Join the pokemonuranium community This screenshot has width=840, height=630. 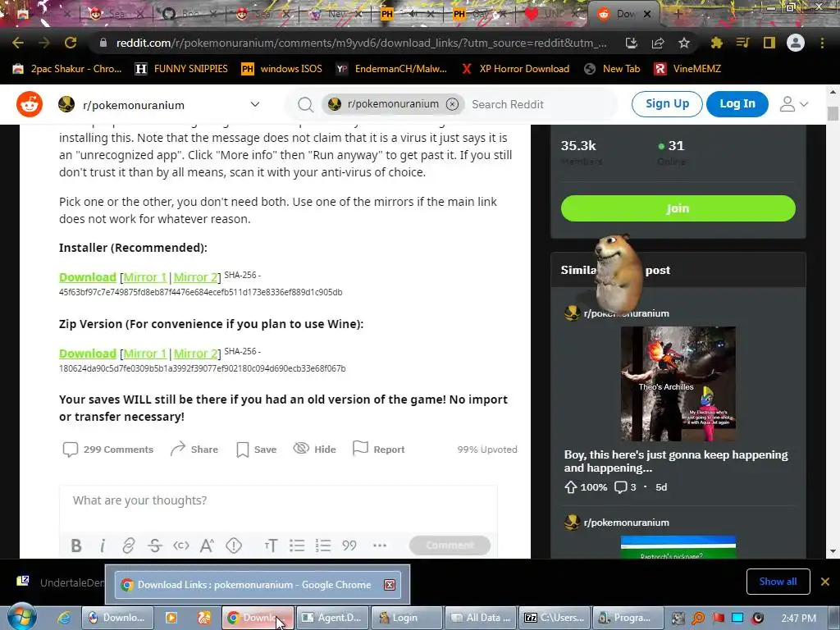pos(678,208)
